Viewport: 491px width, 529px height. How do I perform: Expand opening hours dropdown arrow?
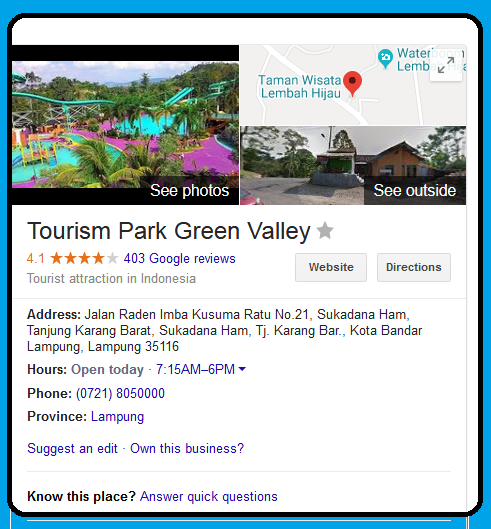[x=242, y=369]
